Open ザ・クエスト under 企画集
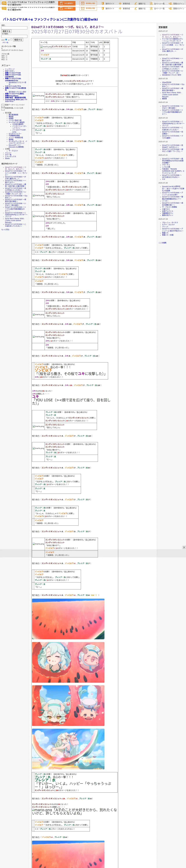 (13, 151)
